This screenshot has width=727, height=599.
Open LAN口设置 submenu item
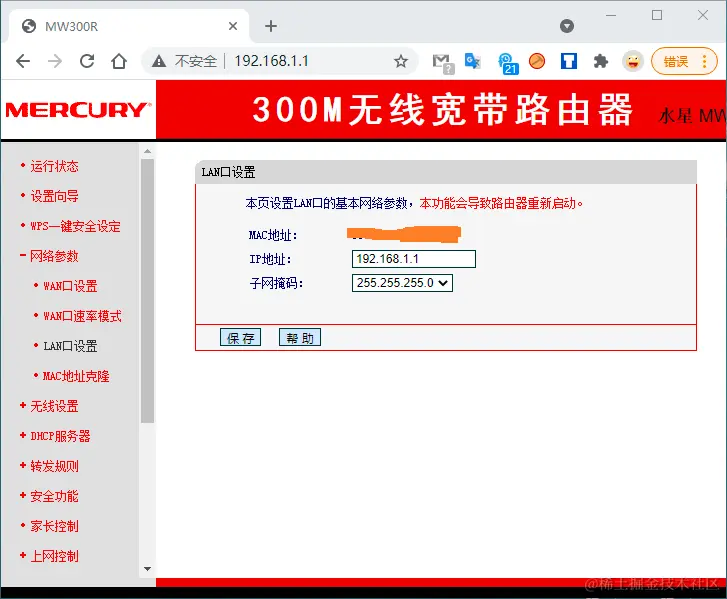pyautogui.click(x=70, y=346)
